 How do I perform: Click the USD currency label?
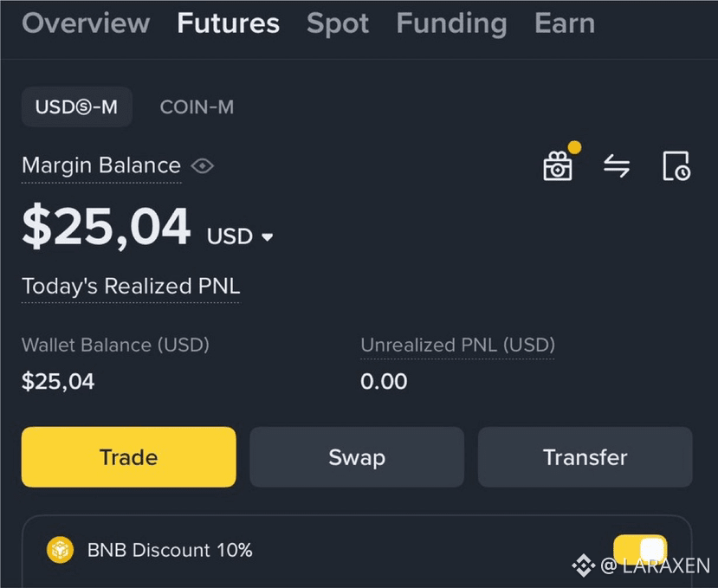point(230,236)
